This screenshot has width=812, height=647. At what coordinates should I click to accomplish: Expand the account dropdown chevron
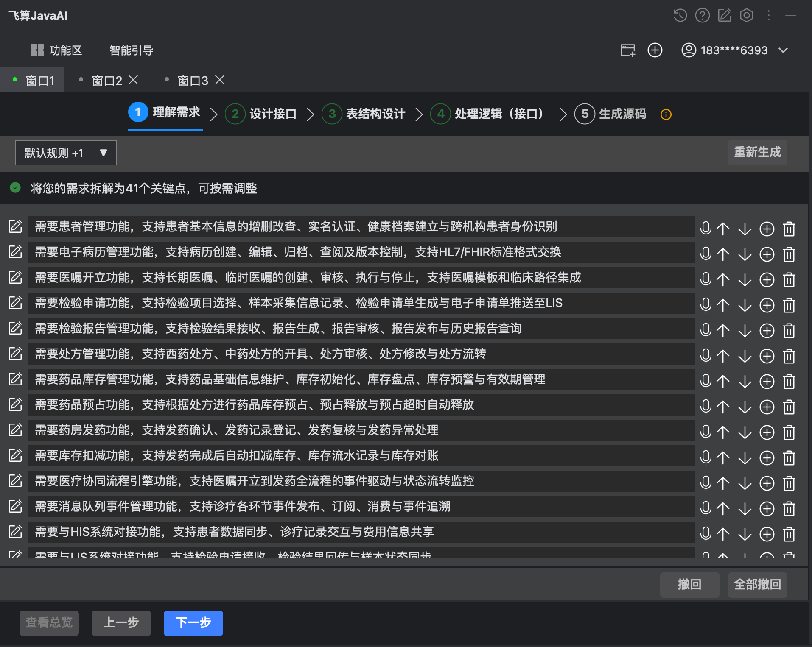tap(783, 50)
